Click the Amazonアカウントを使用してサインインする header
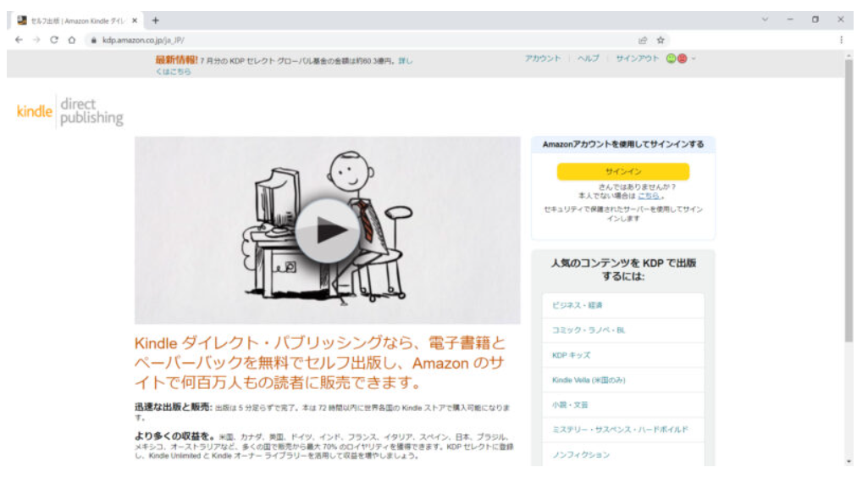This screenshot has height=495, width=868. coord(622,144)
